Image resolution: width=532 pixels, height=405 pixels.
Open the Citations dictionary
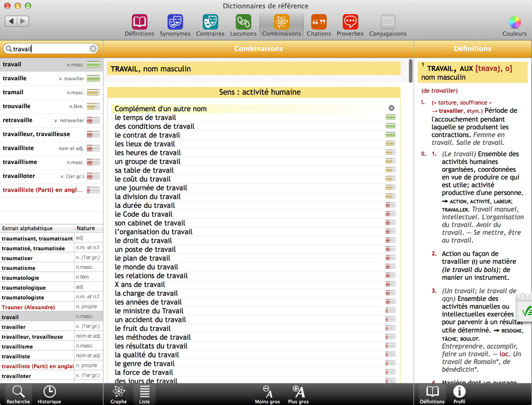coord(318,25)
